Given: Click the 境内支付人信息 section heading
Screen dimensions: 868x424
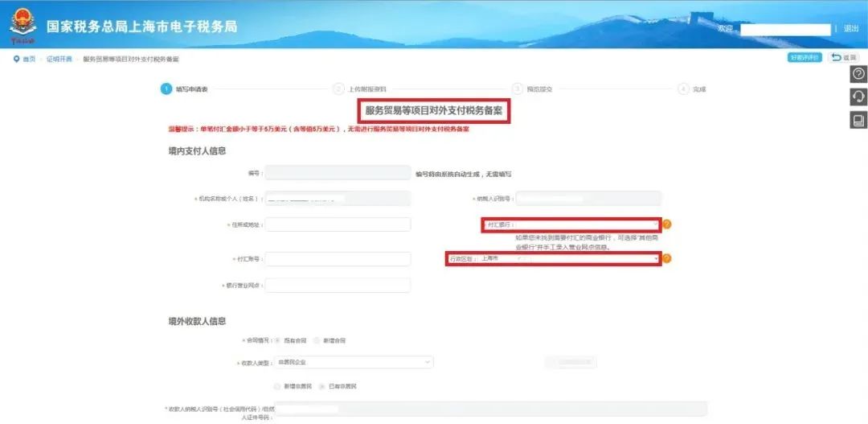Looking at the screenshot, I should (x=197, y=150).
